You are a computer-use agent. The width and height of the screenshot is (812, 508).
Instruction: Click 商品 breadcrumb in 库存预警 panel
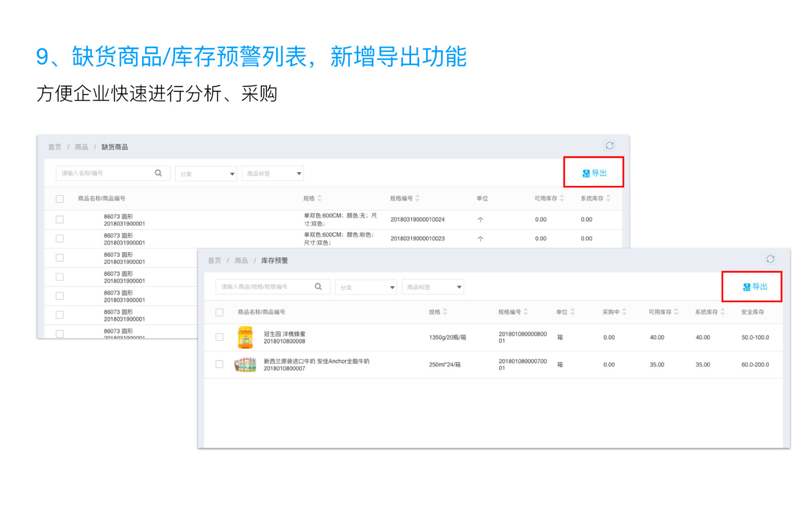click(241, 261)
